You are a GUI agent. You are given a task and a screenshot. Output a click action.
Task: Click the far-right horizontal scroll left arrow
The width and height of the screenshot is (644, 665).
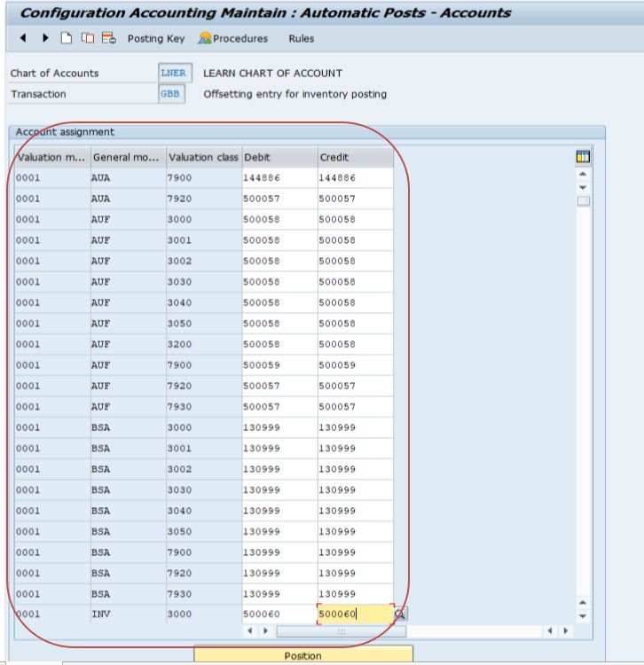pyautogui.click(x=550, y=630)
